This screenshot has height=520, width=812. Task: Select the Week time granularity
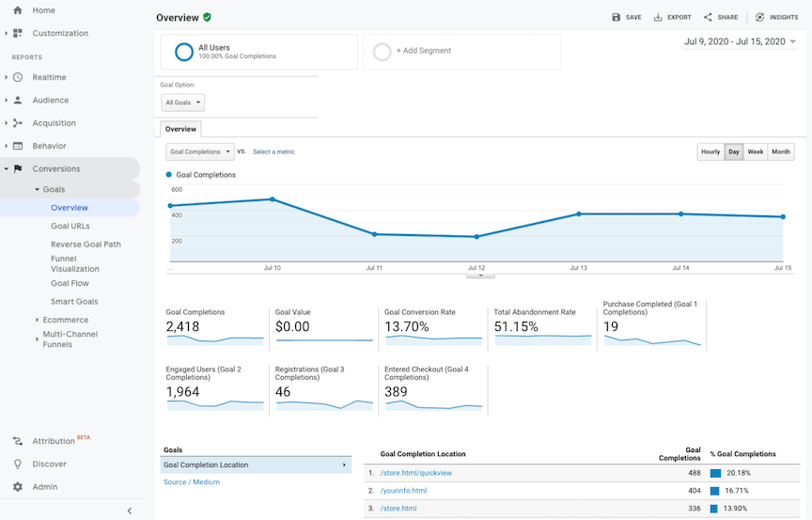point(756,151)
